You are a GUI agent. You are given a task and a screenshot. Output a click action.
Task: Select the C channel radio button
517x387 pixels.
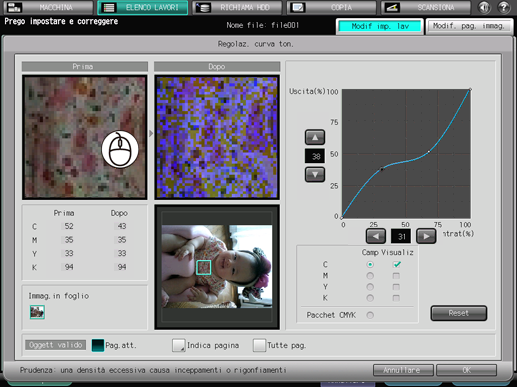tap(370, 265)
